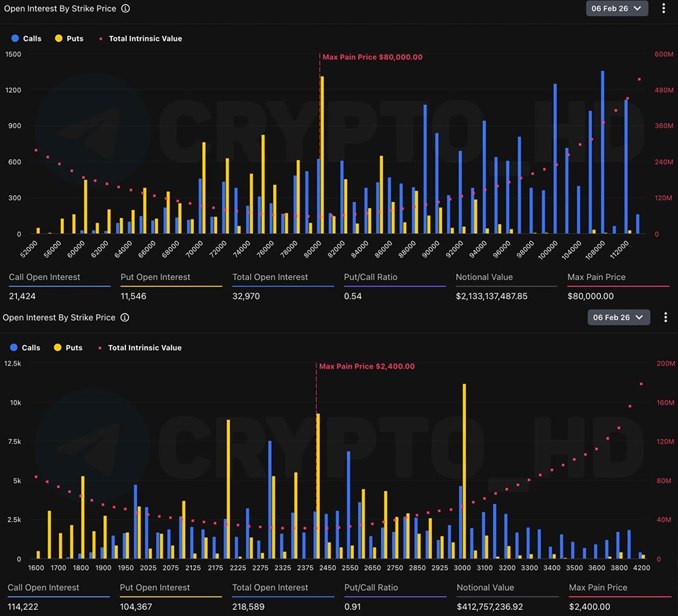Toggle Total Intrinsic Value in top chart legend

tap(140, 39)
